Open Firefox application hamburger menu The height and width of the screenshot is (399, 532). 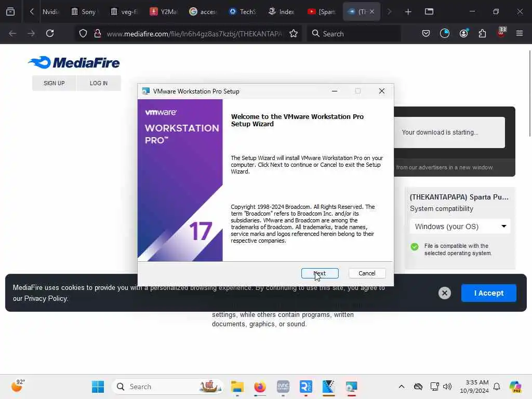pyautogui.click(x=519, y=33)
